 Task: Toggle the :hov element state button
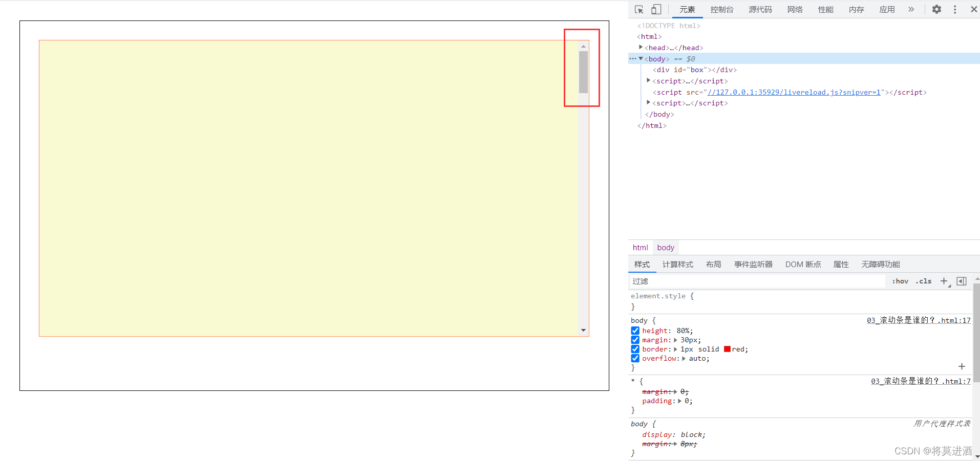(900, 281)
